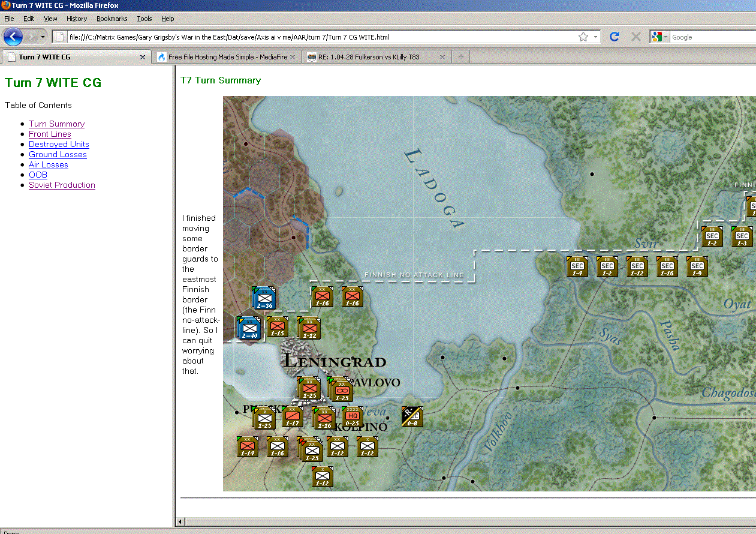The width and height of the screenshot is (756, 534).
Task: Open the Bookmarks menu
Action: tap(112, 19)
